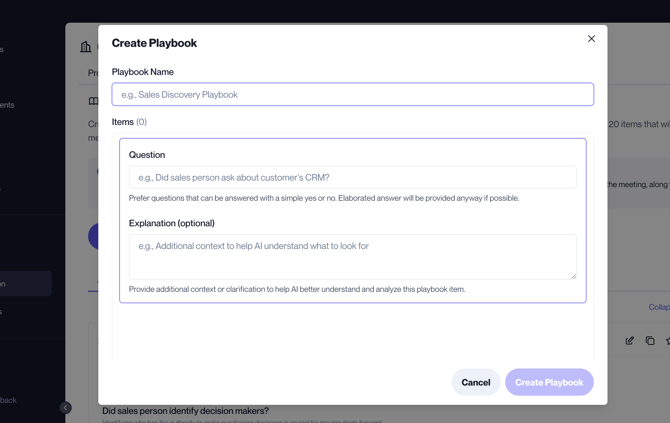Select the highlighted sidebar menu item

[25, 284]
